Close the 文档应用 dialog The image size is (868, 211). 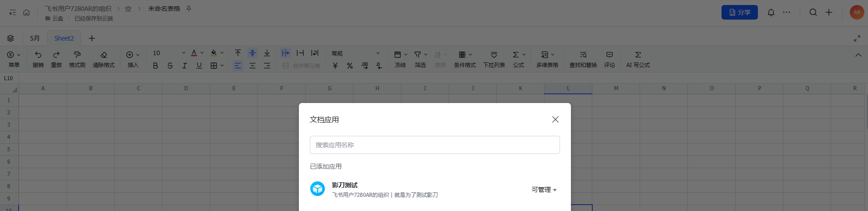(555, 119)
